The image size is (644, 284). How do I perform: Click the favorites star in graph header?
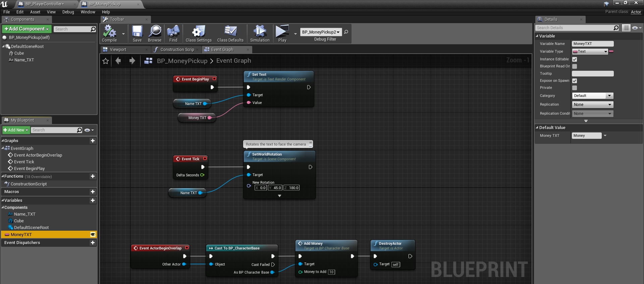(x=106, y=61)
